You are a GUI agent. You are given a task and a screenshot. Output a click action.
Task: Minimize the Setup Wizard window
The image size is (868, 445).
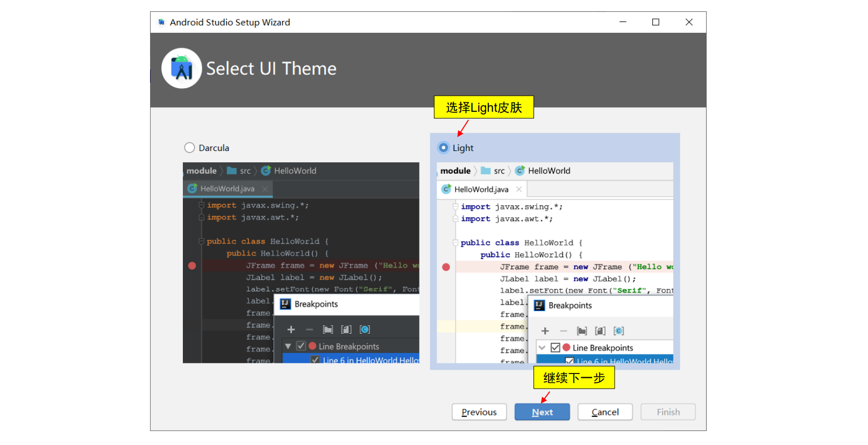[623, 22]
